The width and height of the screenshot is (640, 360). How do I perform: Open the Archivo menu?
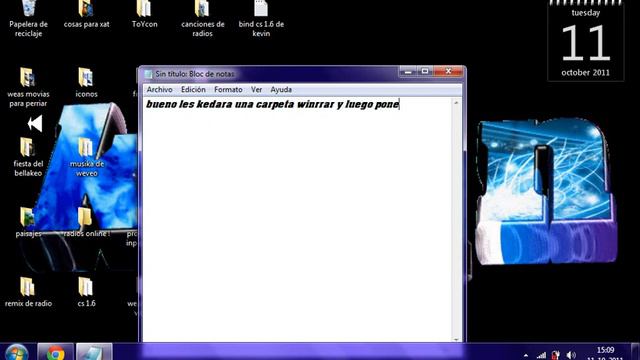[159, 89]
